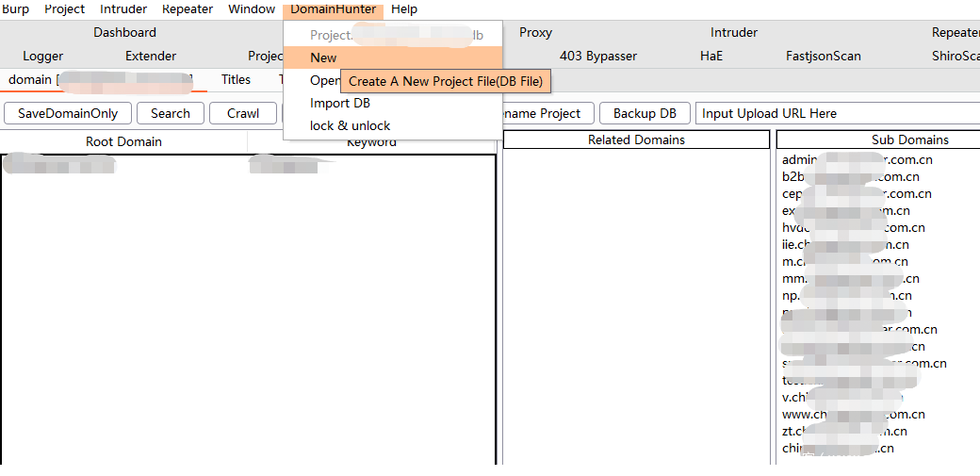Click New in the DomainHunter menu
Viewport: 980px width, 476px height.
coord(323,57)
